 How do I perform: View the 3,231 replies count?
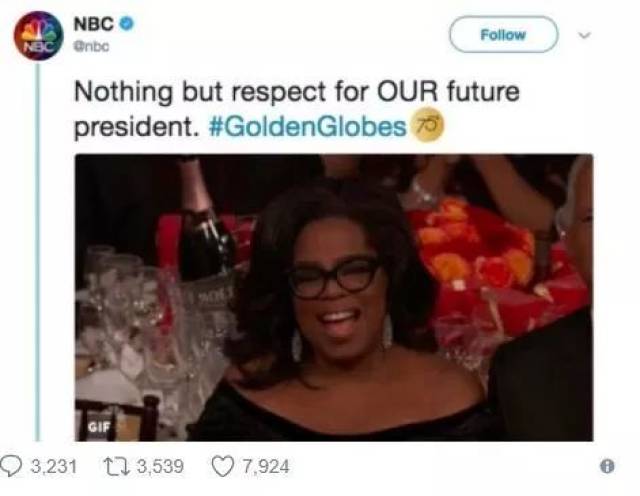pyautogui.click(x=54, y=466)
